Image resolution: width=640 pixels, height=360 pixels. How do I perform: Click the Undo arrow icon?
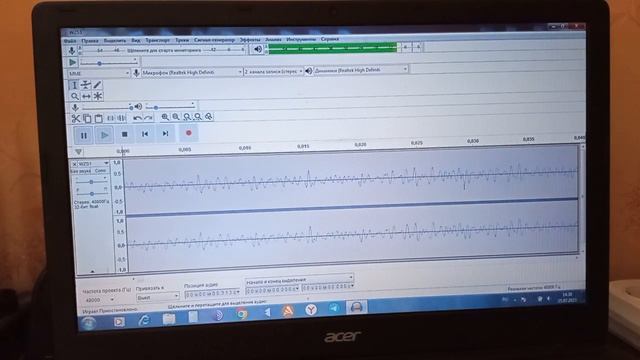pos(137,118)
